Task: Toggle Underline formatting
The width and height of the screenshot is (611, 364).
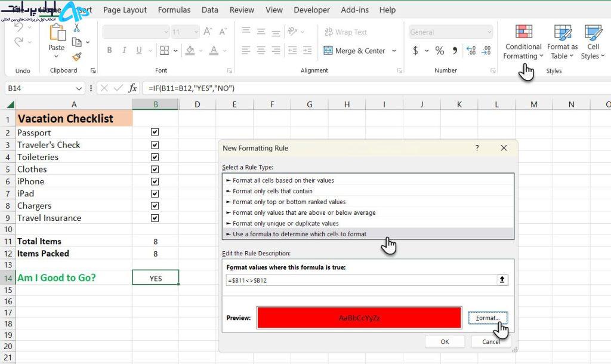Action: (x=138, y=50)
